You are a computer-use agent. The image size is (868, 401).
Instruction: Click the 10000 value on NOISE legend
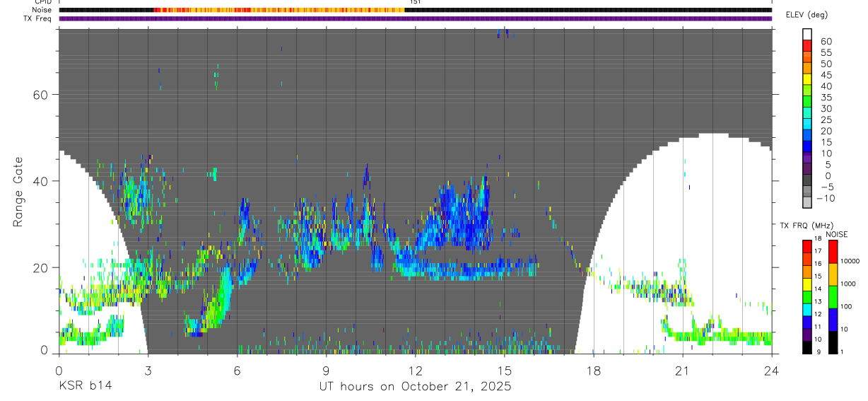click(850, 262)
